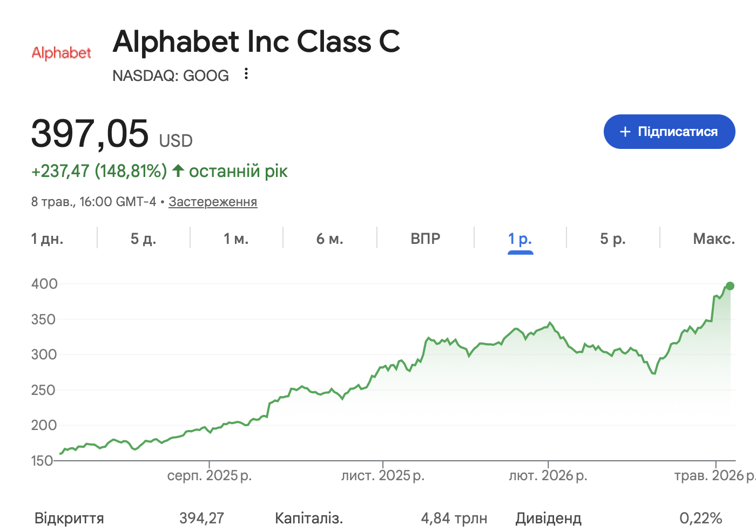Image resolution: width=756 pixels, height=532 pixels.
Task: Click the Alphabet Inc Class C title
Action: pyautogui.click(x=256, y=42)
